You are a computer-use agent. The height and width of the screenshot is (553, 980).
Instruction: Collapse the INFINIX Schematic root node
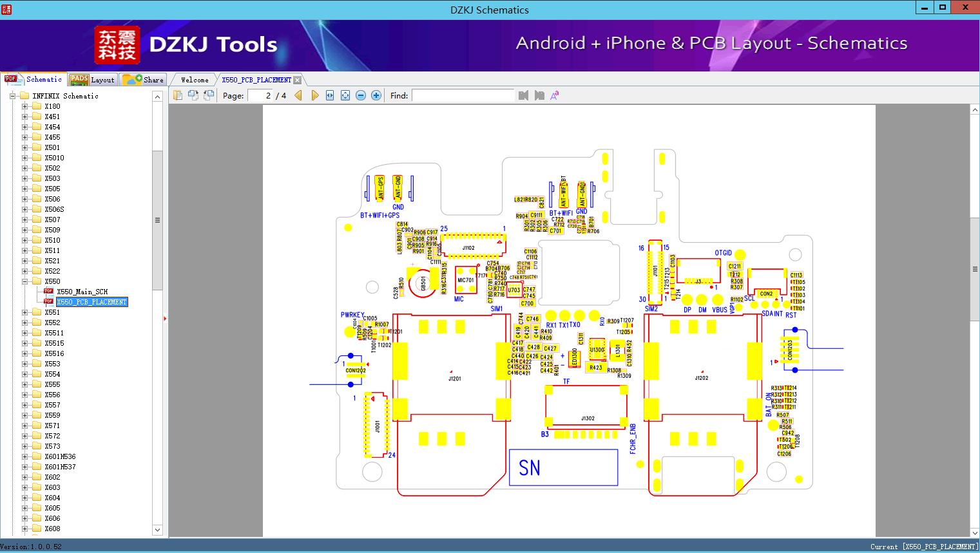(x=12, y=96)
